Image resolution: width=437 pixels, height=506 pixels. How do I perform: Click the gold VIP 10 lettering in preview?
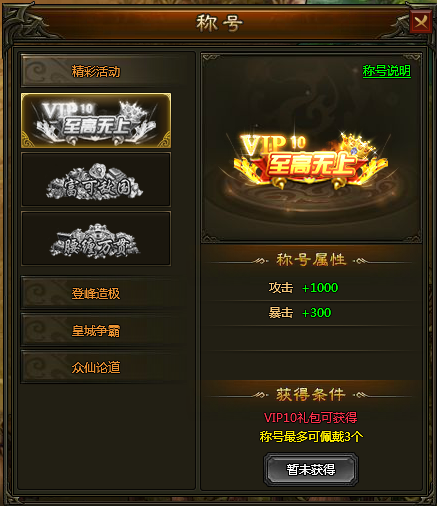coord(273,144)
